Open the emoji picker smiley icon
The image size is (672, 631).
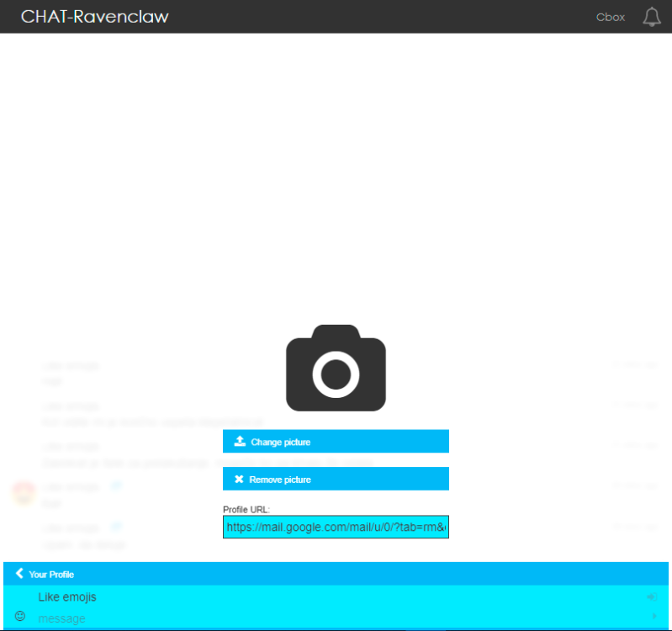point(20,616)
